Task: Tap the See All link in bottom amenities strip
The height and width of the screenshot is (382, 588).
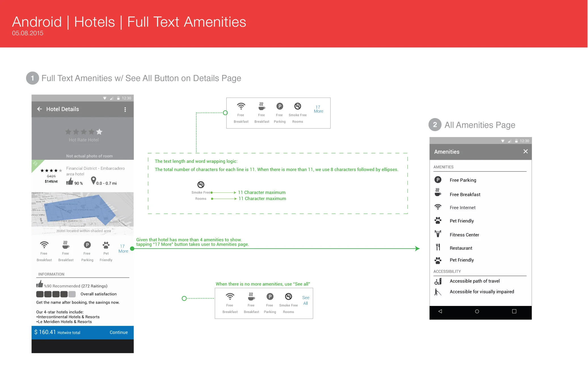Action: (x=305, y=300)
